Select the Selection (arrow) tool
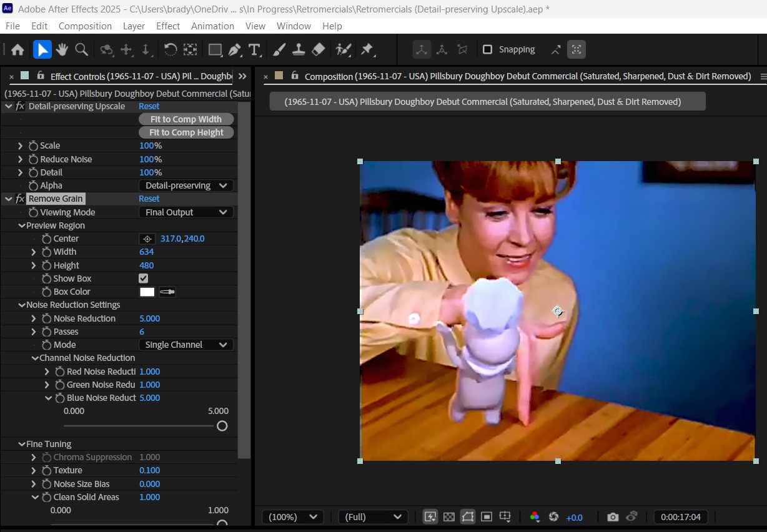The height and width of the screenshot is (532, 767). pos(42,49)
